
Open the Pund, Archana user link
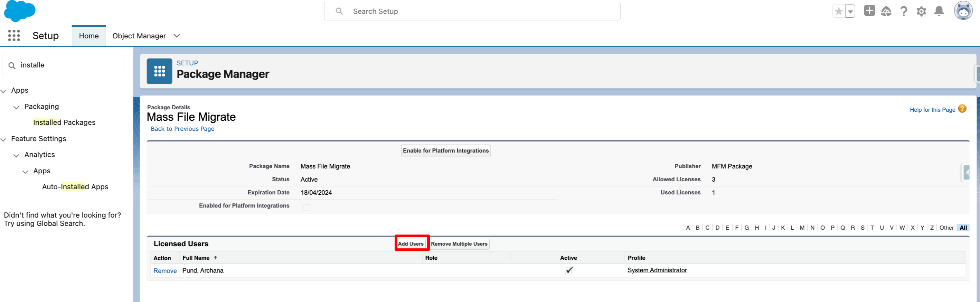[203, 271]
